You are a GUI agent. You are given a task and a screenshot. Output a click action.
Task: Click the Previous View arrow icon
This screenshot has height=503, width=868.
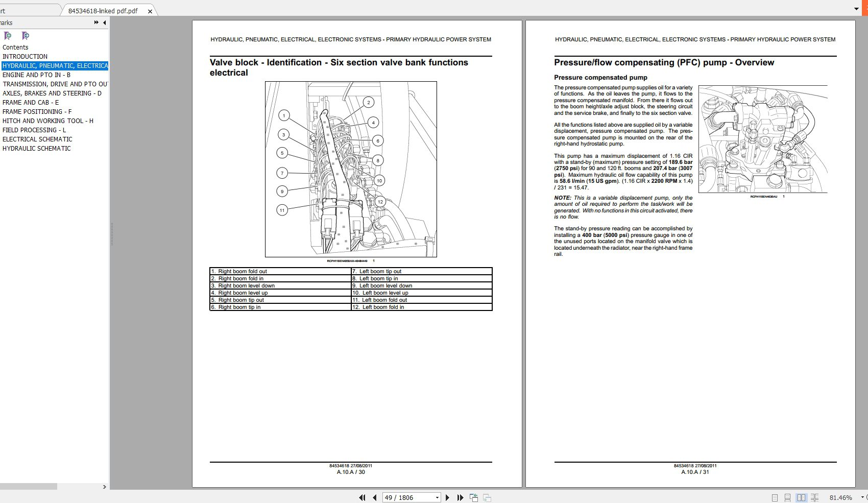point(474,497)
